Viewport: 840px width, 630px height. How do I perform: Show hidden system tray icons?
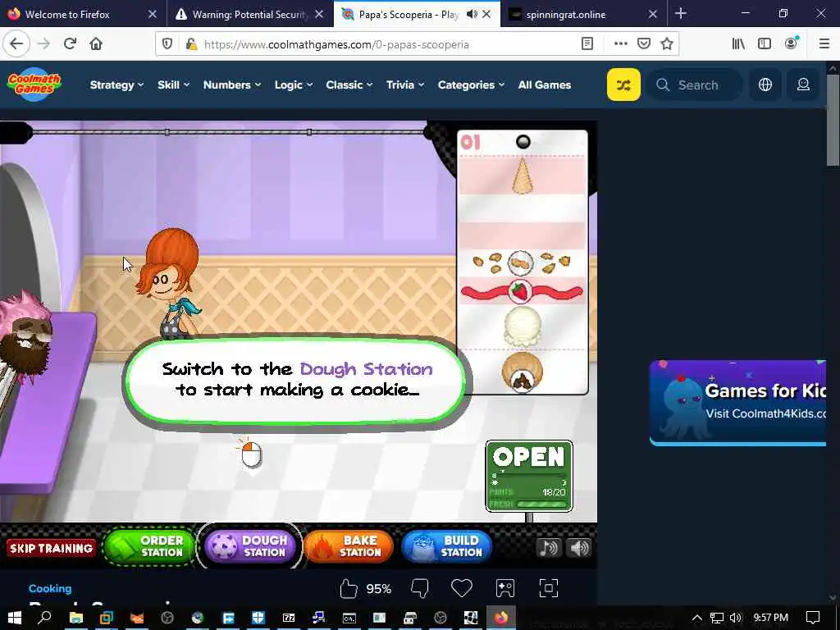click(697, 618)
